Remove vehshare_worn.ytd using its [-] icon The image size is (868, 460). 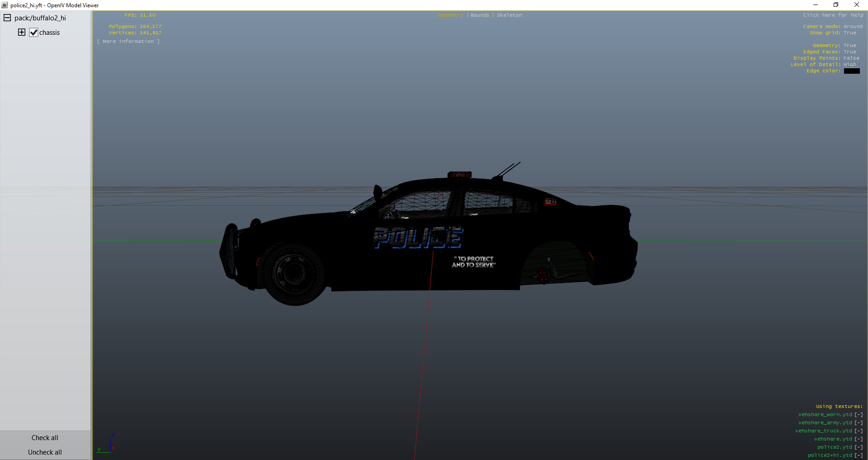[x=859, y=415]
